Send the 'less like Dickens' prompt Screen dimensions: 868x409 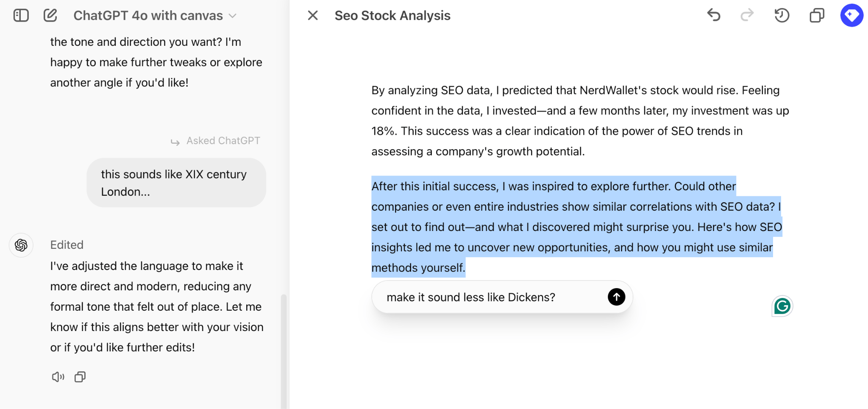(616, 297)
